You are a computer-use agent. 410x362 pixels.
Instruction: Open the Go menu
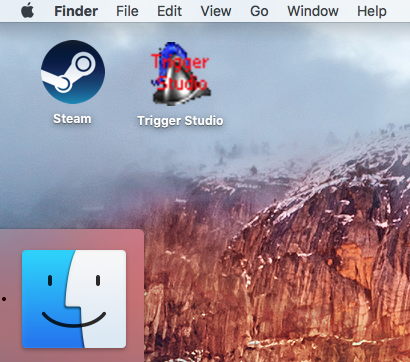259,11
